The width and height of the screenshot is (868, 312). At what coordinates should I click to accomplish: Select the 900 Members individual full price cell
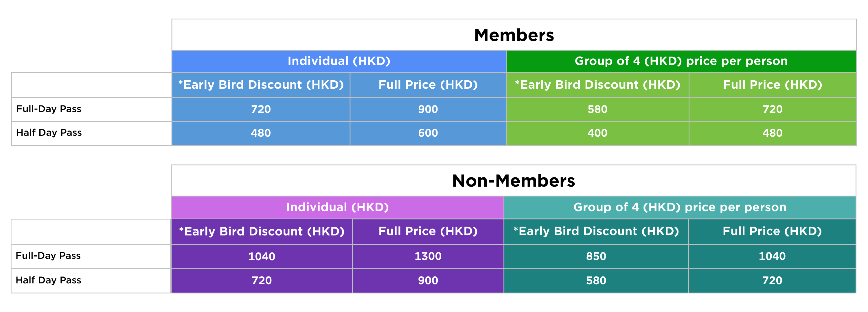(x=428, y=109)
